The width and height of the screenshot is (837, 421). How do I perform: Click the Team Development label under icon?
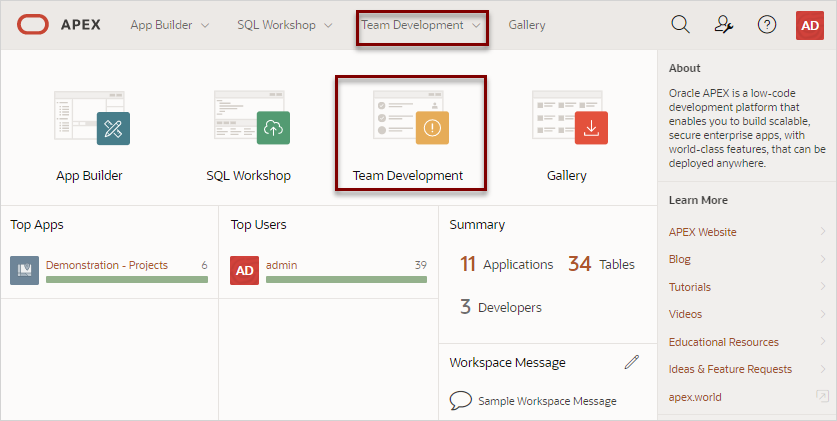click(x=408, y=176)
